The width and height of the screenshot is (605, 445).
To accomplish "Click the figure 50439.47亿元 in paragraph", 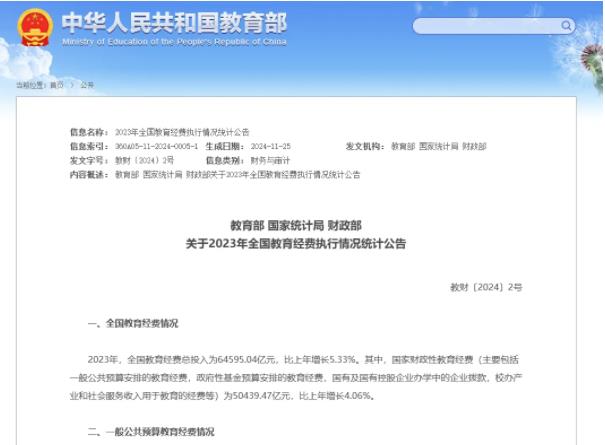I will [x=261, y=396].
